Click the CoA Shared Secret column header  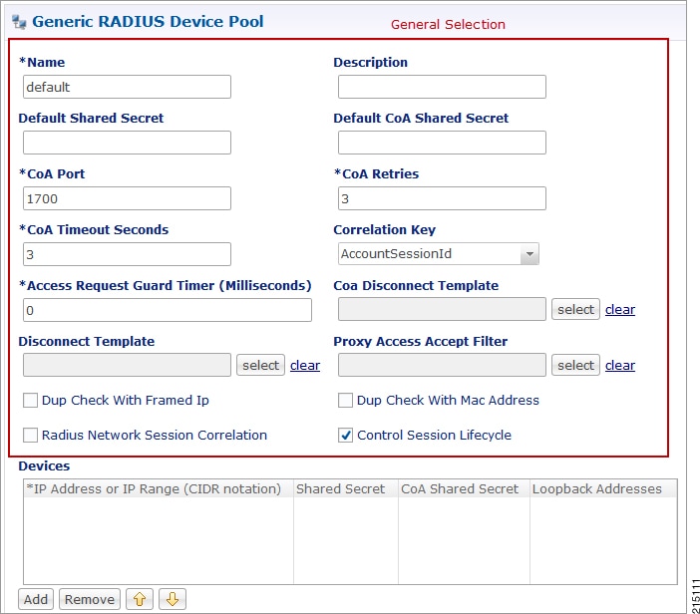464,488
